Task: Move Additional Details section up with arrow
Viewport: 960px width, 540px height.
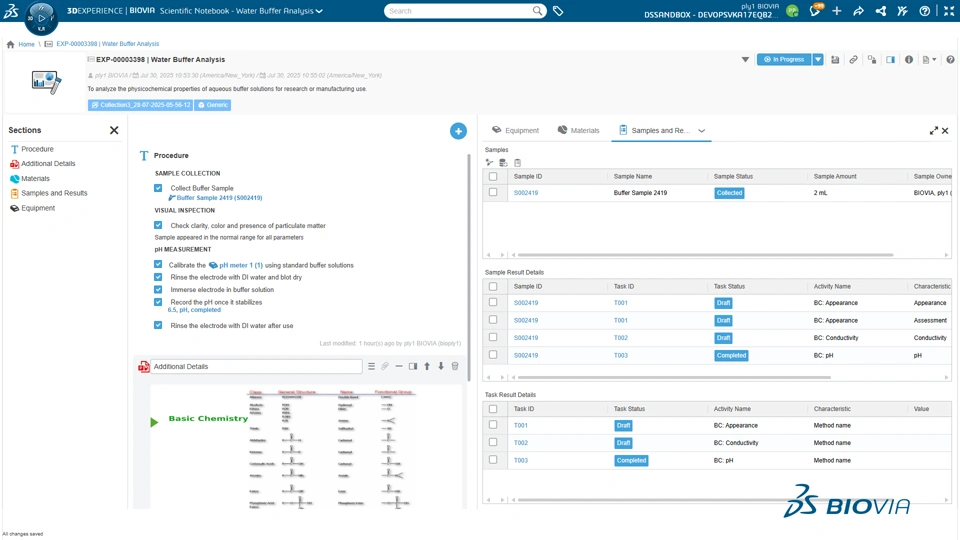Action: pyautogui.click(x=427, y=367)
